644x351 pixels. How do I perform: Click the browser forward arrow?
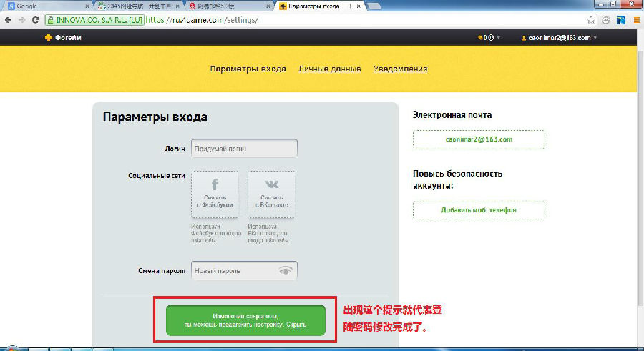tap(21, 20)
